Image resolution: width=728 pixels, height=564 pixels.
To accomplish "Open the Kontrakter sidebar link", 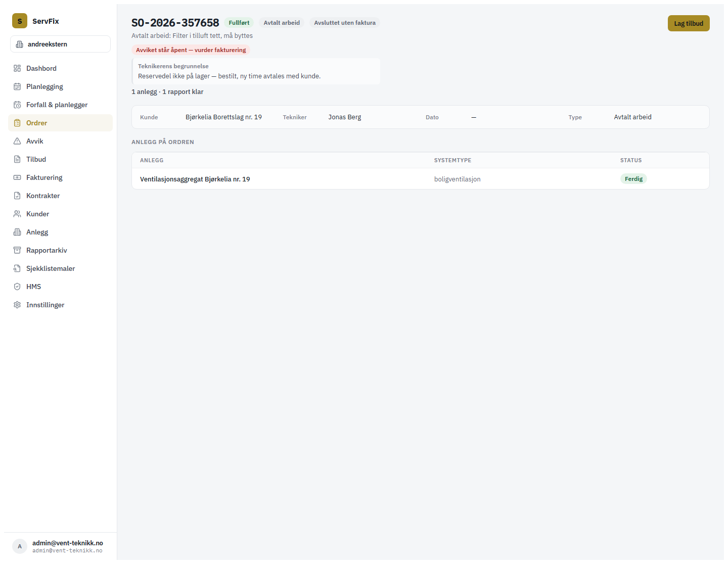I will (60, 196).
